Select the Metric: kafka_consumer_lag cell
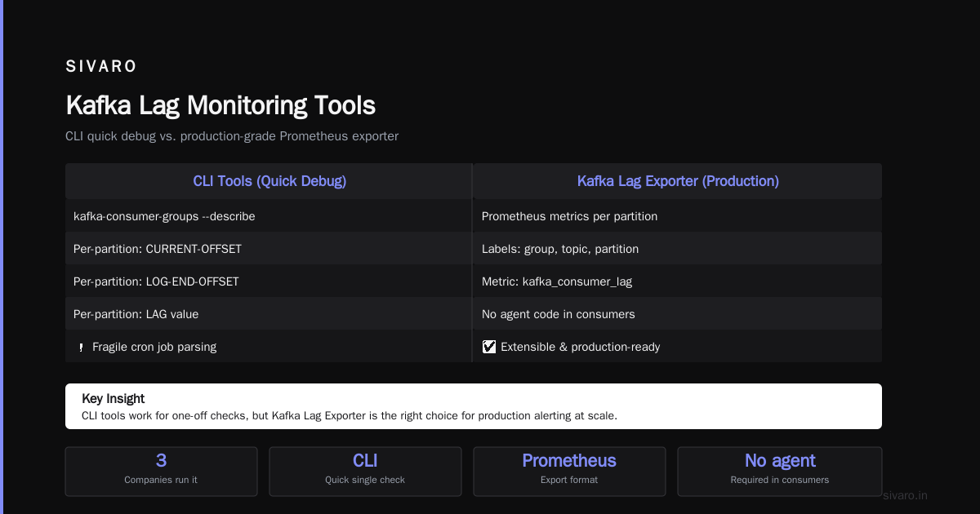 pos(678,281)
